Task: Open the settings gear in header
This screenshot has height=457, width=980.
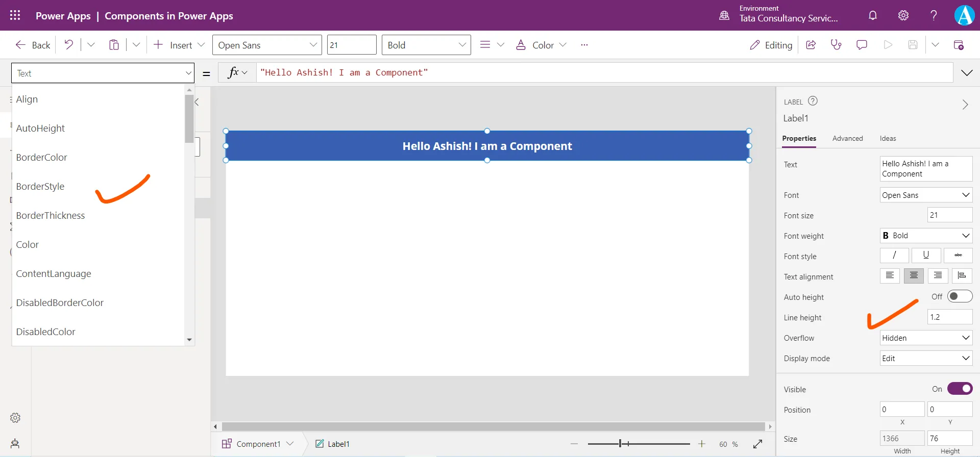Action: 903,15
